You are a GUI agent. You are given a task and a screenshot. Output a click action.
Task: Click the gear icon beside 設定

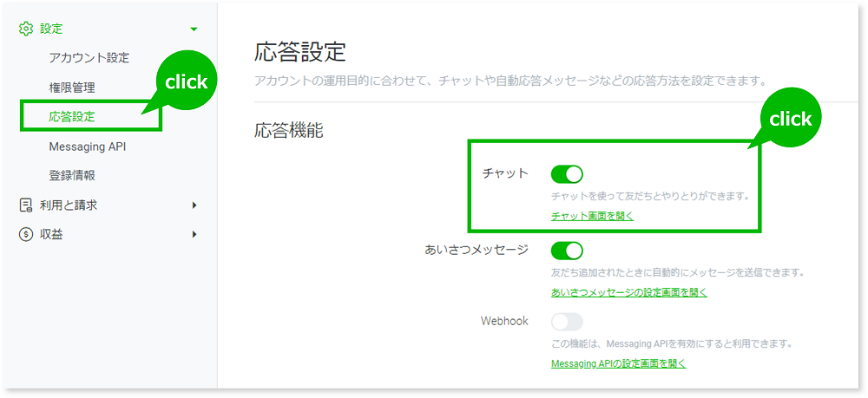point(26,29)
